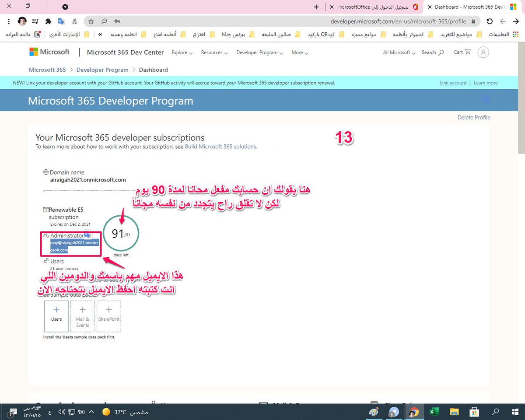This screenshot has width=525, height=420.
Task: Open Microsoft Store from taskbar
Action: click(475, 412)
